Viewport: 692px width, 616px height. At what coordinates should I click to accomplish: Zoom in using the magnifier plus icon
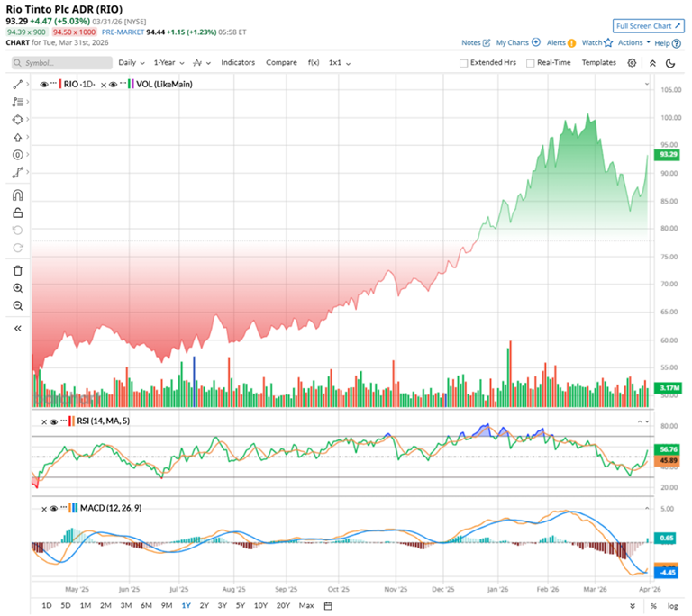click(x=18, y=288)
